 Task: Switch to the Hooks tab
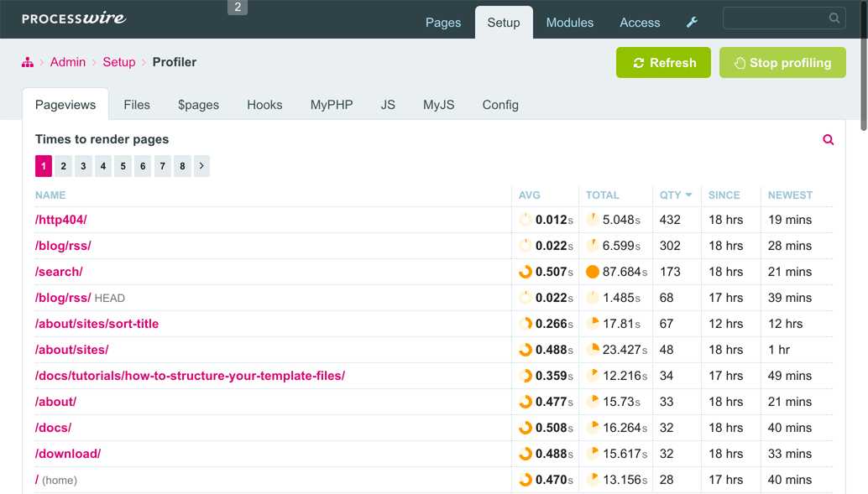tap(264, 105)
